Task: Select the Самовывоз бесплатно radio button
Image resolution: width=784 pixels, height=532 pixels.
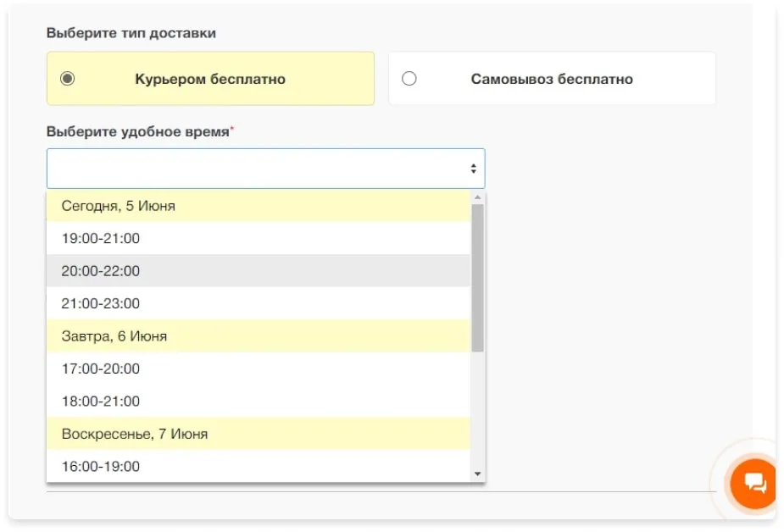Action: tap(409, 79)
